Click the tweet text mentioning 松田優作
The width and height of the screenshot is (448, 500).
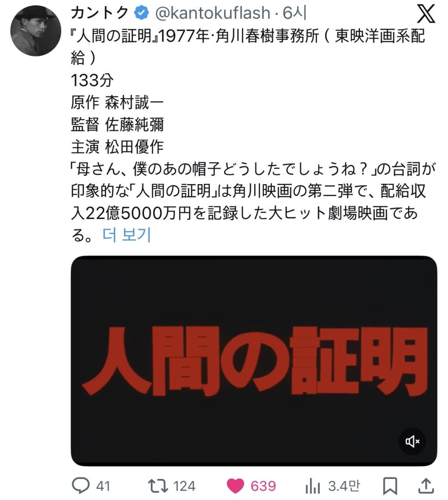117,147
